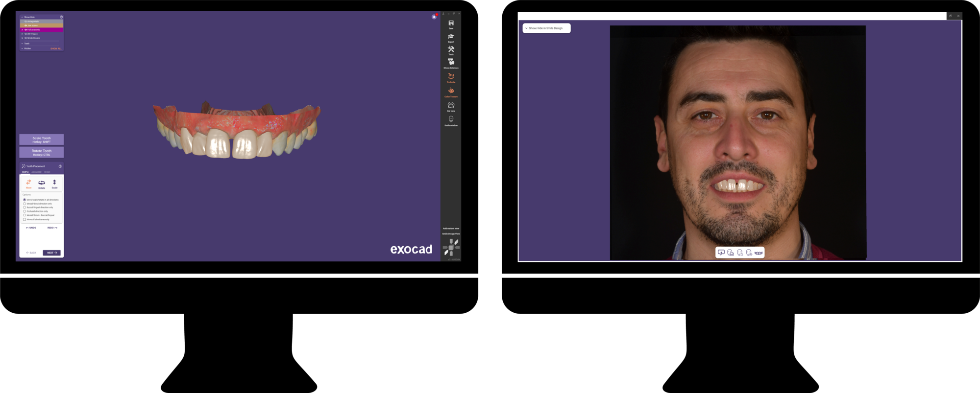Switch to the Advanced tab
980x393 pixels.
coord(37,172)
